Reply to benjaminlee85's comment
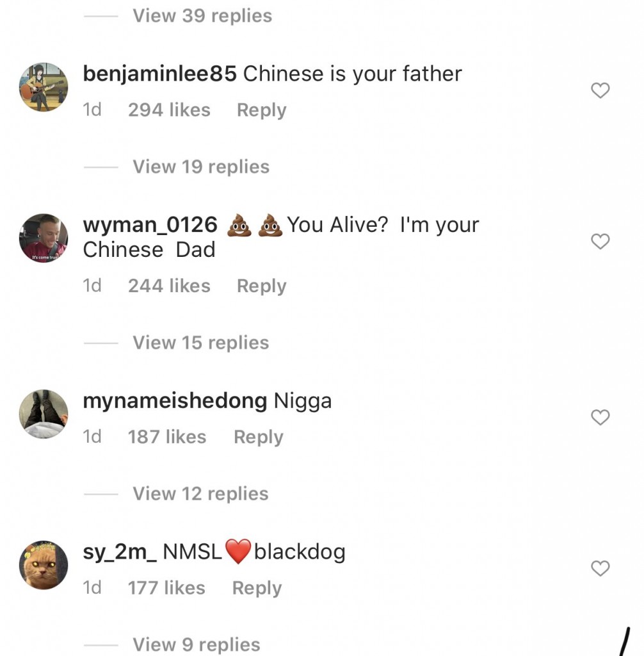The height and width of the screenshot is (656, 644). pyautogui.click(x=261, y=110)
